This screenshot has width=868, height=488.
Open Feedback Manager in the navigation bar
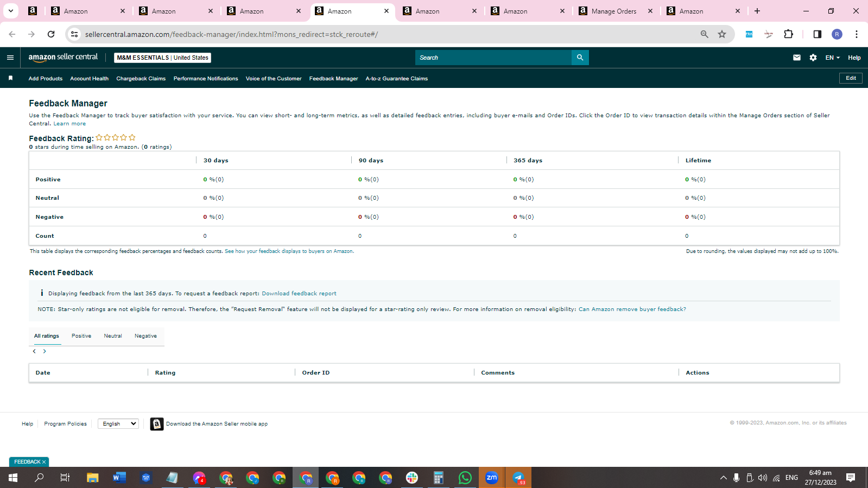pos(334,79)
